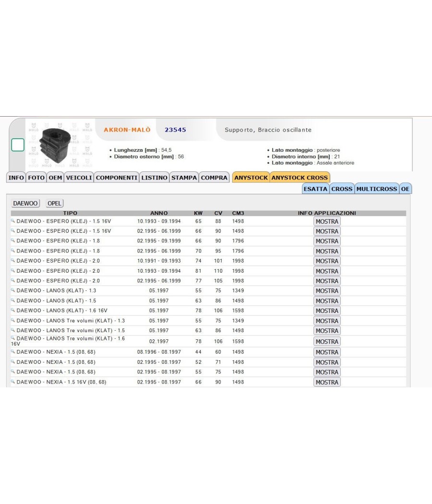The image size is (432, 504).
Task: Click magnifier icon for Espero 1.5 16V 65 kW
Action: 13,221
